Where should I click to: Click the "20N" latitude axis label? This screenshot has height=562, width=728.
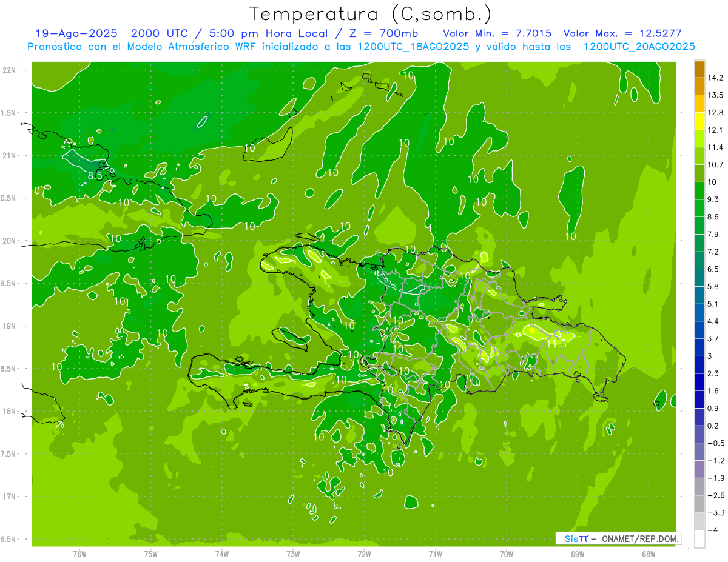(10, 241)
